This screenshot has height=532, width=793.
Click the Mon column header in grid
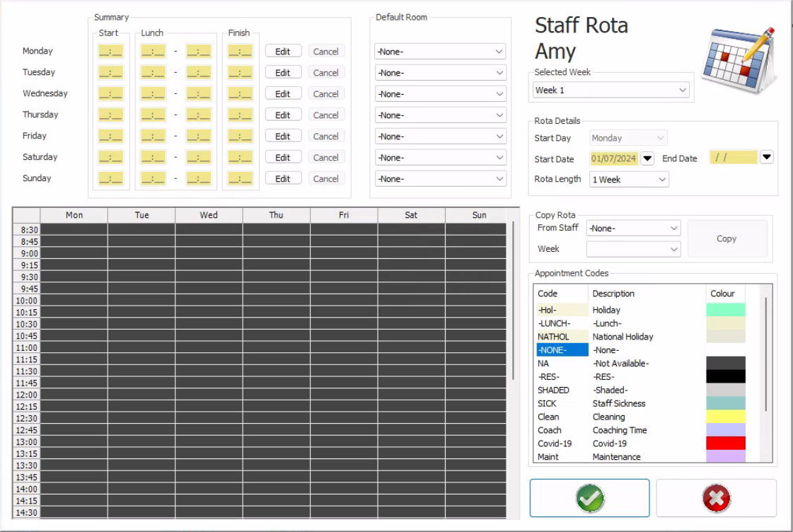point(74,215)
